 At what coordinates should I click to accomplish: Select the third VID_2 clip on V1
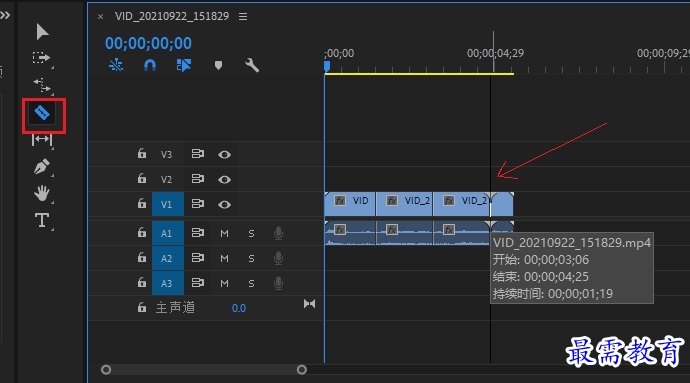(462, 204)
